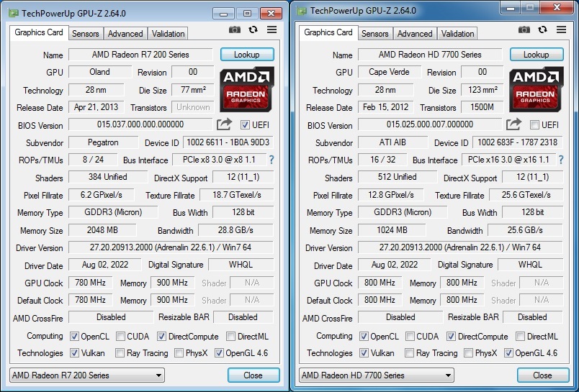Click Shaders value 512 Unified
Viewport: 579px width, 392px height.
click(398, 177)
